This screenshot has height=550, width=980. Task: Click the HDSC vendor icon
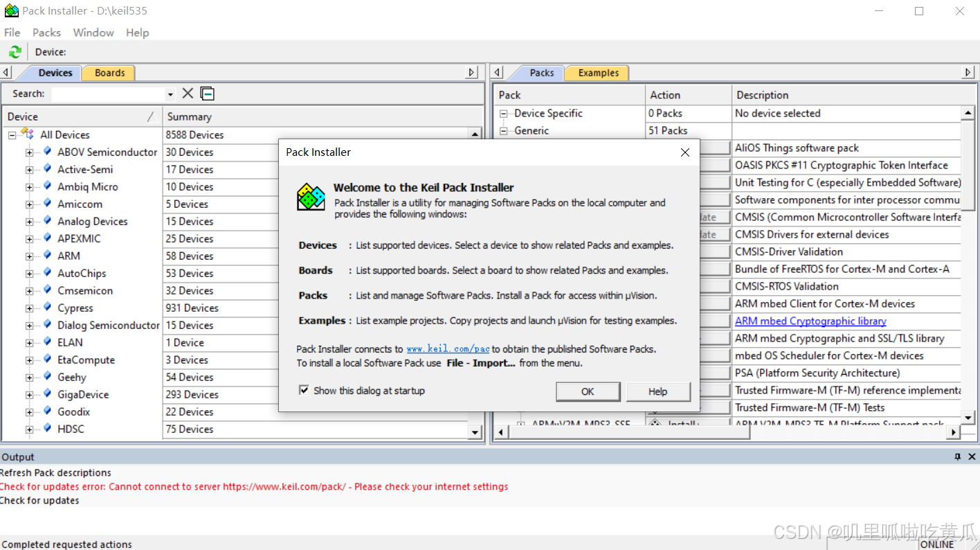[x=47, y=428]
